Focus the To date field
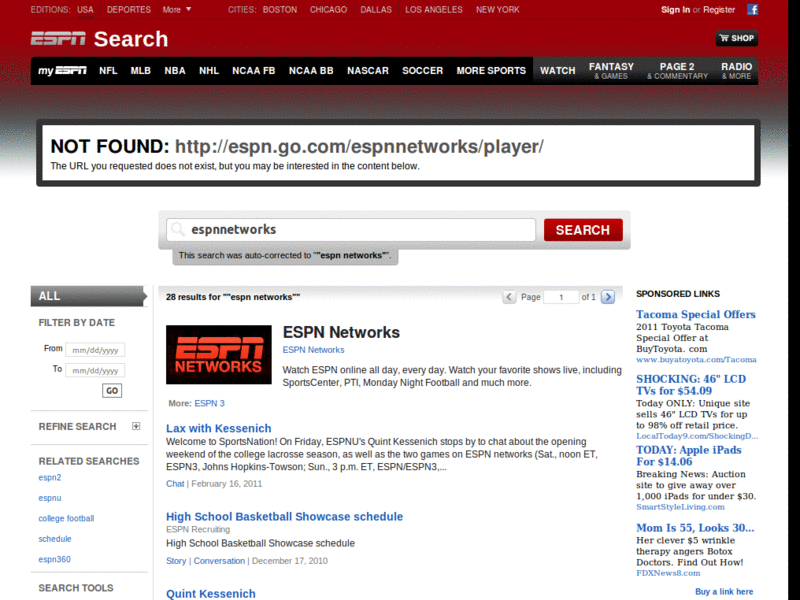800x600 pixels. pyautogui.click(x=95, y=370)
